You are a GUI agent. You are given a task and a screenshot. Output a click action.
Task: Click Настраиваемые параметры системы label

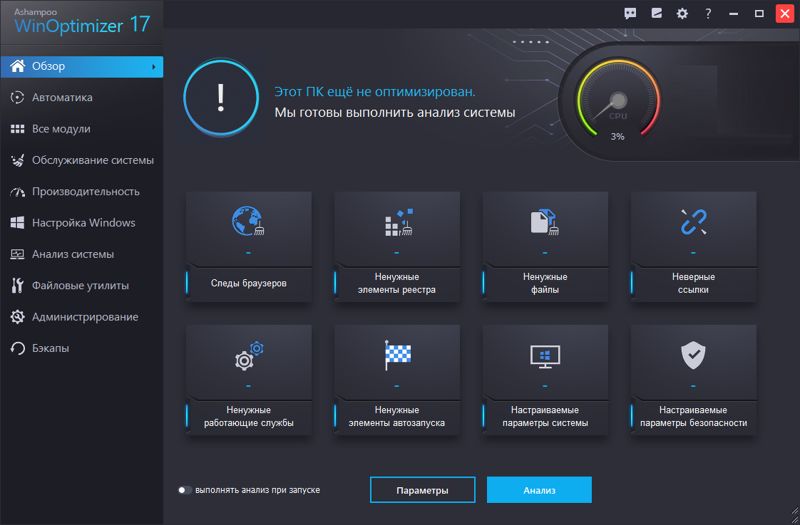click(545, 416)
